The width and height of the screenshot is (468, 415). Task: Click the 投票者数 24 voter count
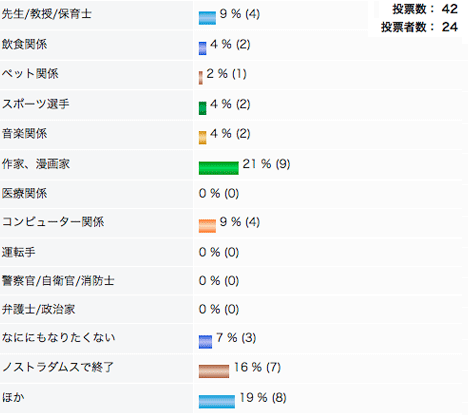tap(419, 27)
